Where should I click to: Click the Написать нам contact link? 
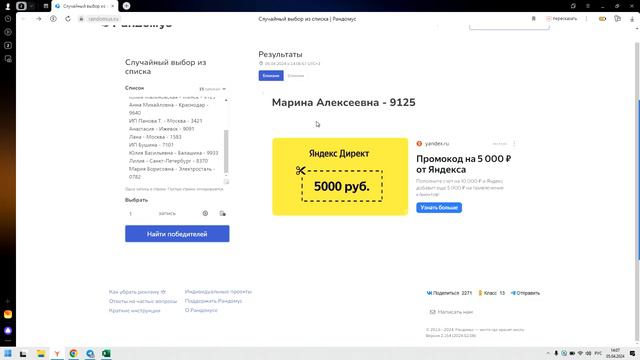pyautogui.click(x=451, y=312)
